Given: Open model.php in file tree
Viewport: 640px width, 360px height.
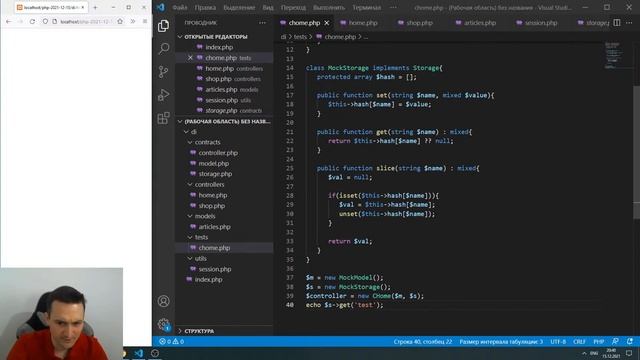Looking at the screenshot, I should tap(213, 164).
